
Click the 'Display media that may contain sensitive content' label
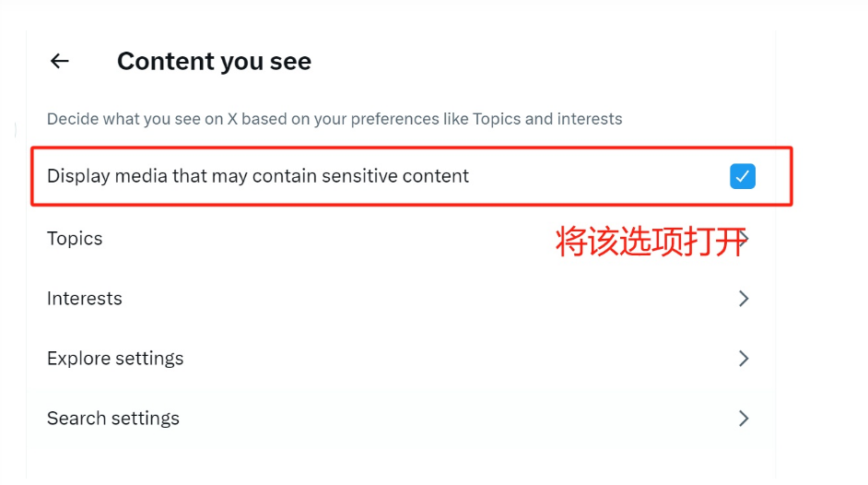coord(258,176)
